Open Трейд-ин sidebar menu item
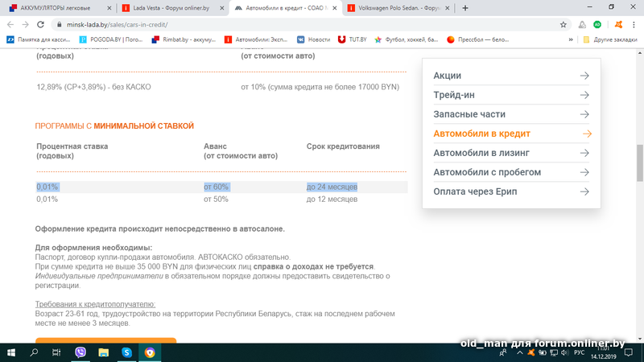Image resolution: width=644 pixels, height=362 pixels. 511,95
